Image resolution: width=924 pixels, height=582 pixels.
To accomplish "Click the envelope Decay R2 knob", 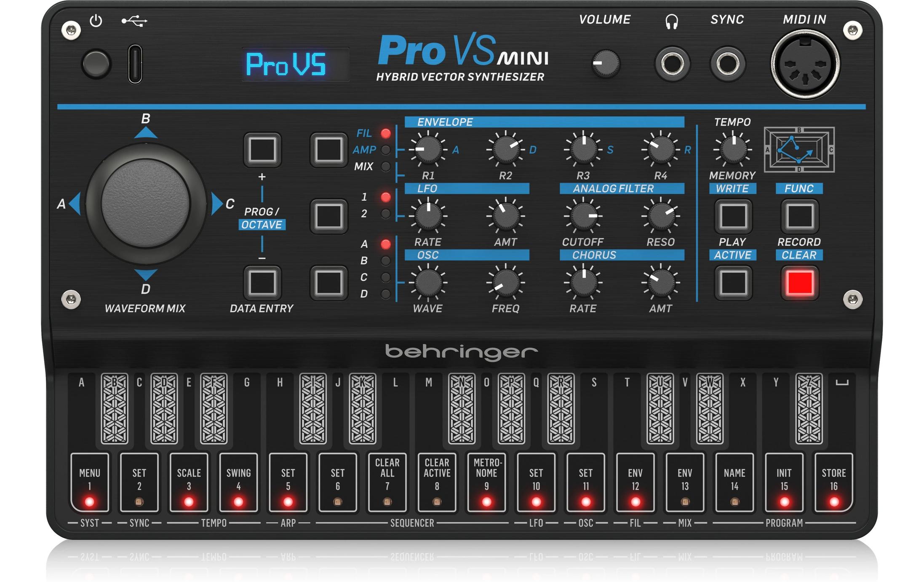I will tap(505, 150).
